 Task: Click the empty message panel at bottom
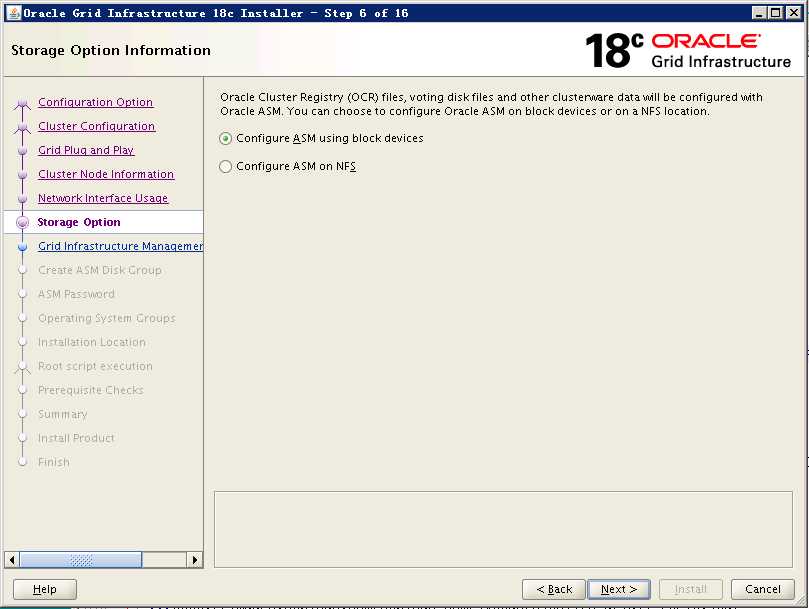coord(503,529)
